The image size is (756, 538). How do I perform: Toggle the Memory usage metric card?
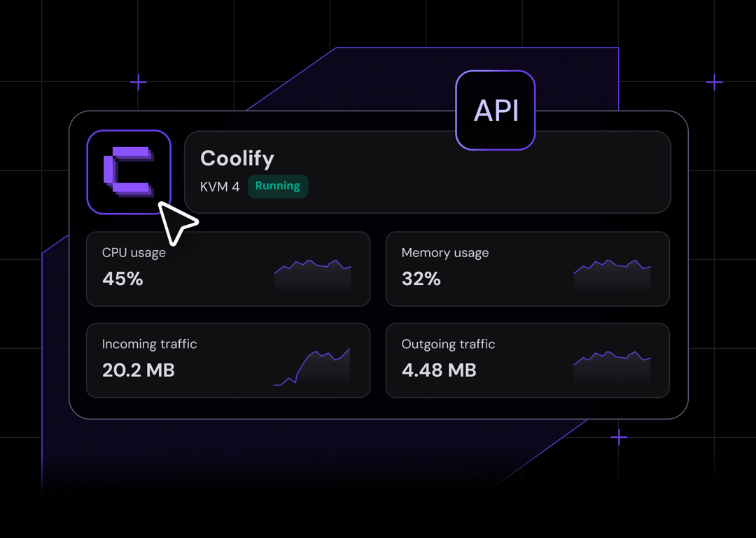[527, 268]
